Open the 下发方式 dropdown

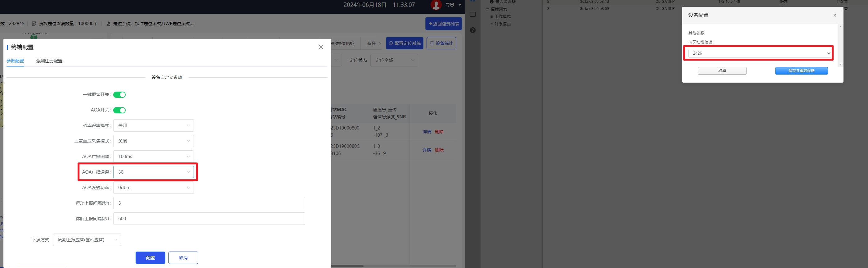pos(87,240)
